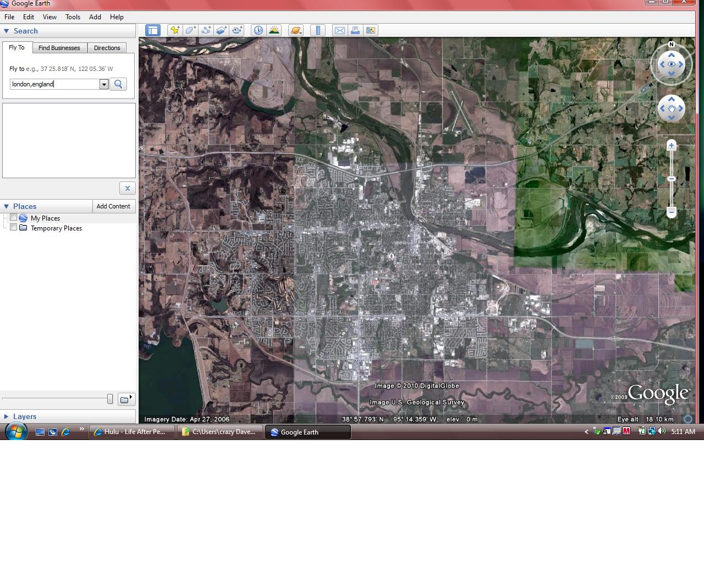Check the Temporary Places checkbox
Viewport: 704px width, 588px height.
tap(14, 228)
